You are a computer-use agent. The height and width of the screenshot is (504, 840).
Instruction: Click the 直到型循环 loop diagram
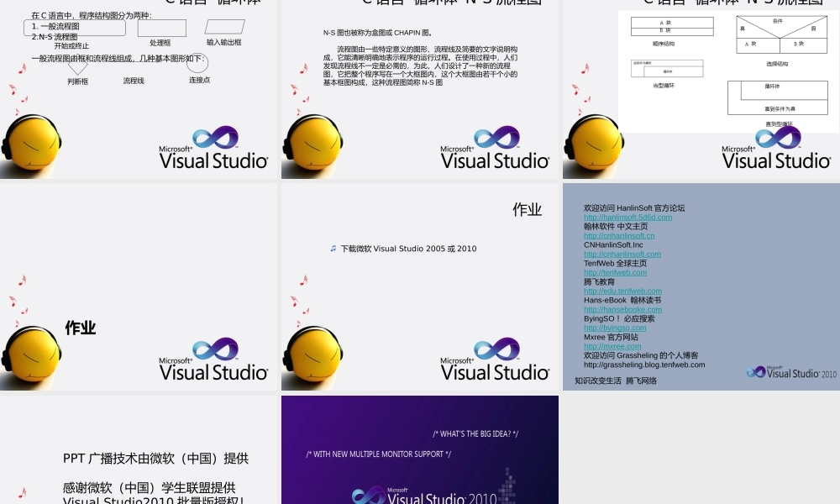pos(777,97)
